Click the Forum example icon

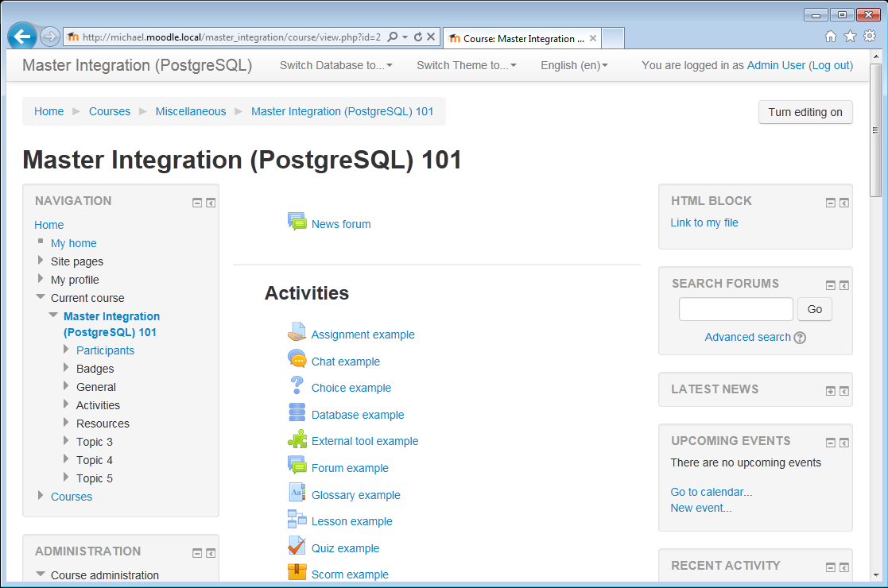pos(297,465)
